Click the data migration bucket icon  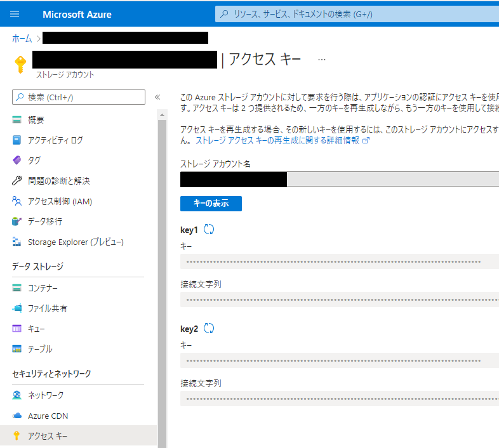17,221
